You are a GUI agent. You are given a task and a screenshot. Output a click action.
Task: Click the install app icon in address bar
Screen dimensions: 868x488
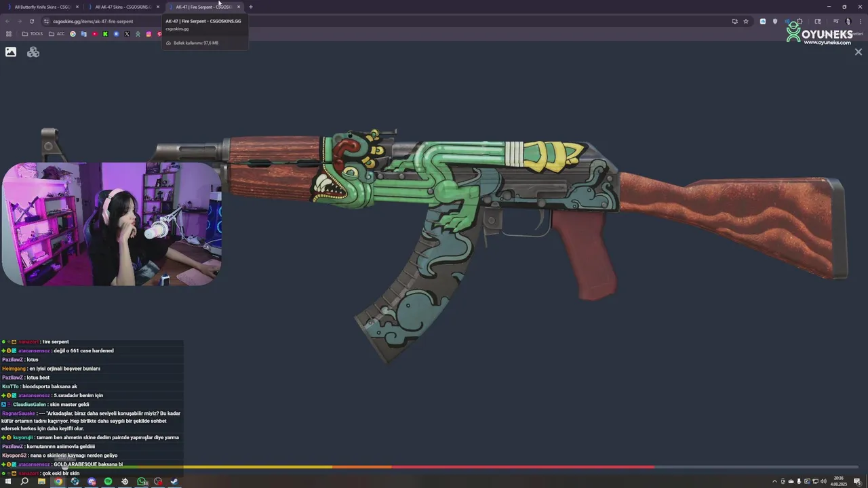pyautogui.click(x=734, y=21)
